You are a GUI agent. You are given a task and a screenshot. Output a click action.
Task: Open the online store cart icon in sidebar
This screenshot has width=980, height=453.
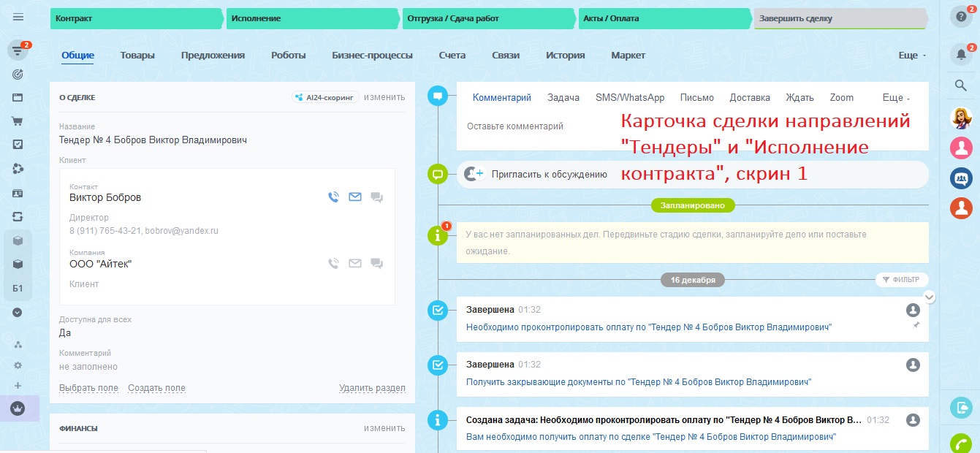click(18, 121)
